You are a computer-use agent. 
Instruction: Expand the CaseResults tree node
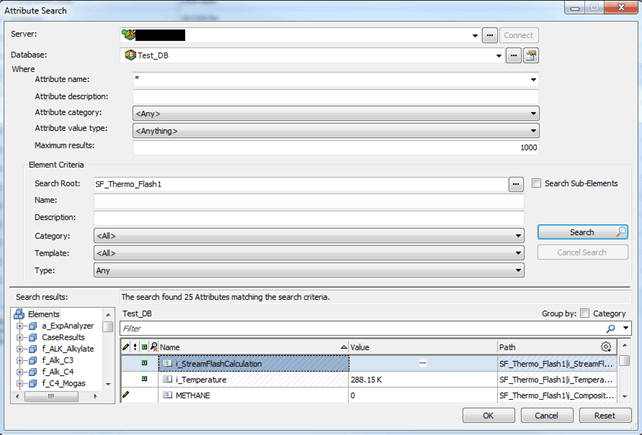tap(19, 338)
